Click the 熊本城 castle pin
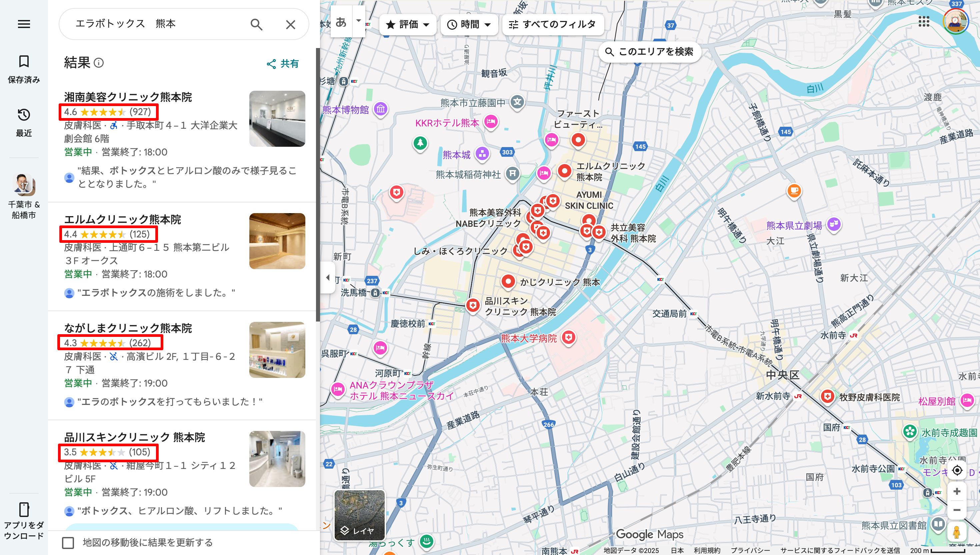Screen dimensions: 980x555 (x=482, y=154)
